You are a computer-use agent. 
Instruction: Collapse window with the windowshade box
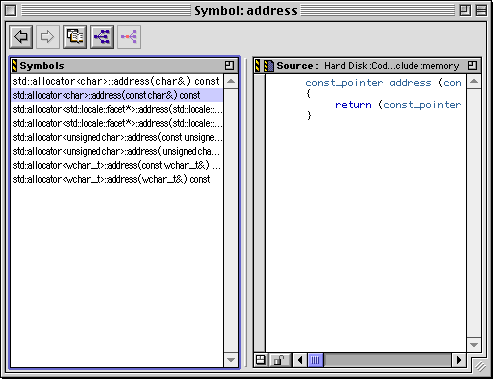pyautogui.click(x=481, y=11)
